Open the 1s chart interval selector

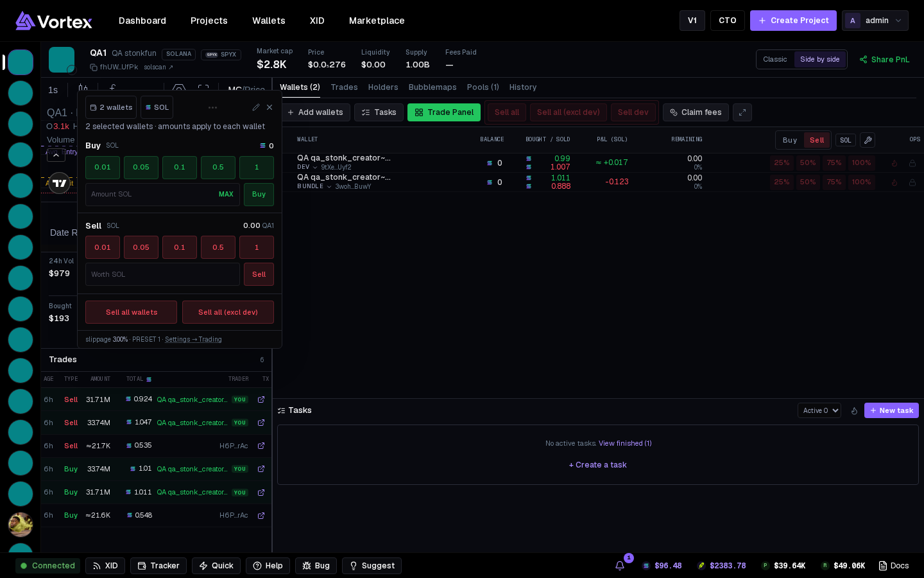53,91
